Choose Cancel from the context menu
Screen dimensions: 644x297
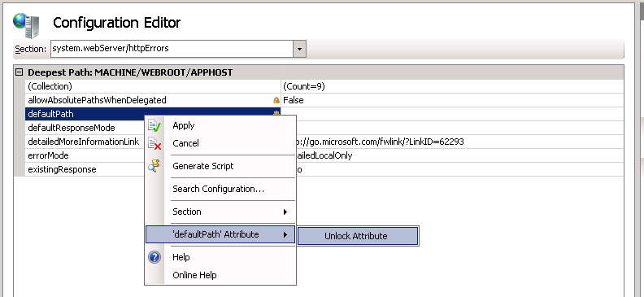tap(220, 143)
